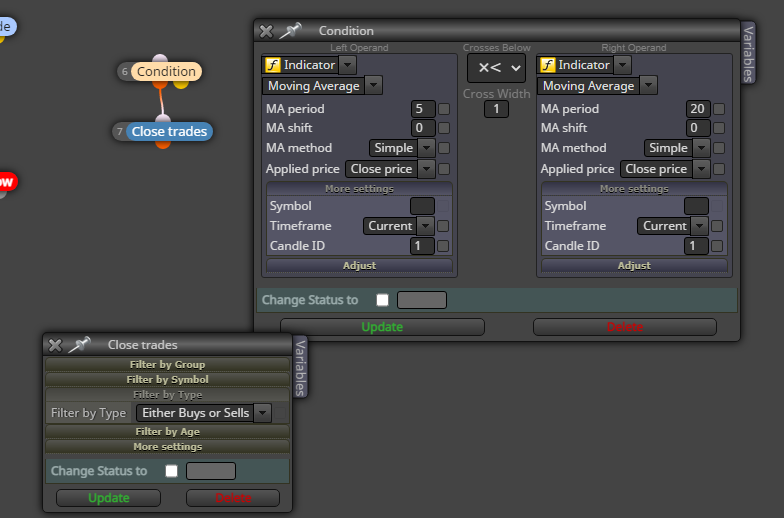Click Update in the Close trades panel
Image resolution: width=784 pixels, height=518 pixels.
(x=108, y=498)
